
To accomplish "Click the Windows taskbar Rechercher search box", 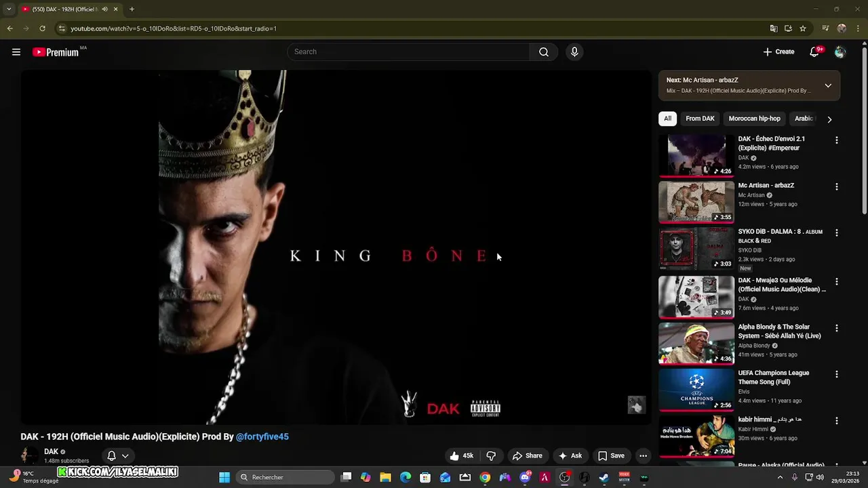I will [x=286, y=477].
